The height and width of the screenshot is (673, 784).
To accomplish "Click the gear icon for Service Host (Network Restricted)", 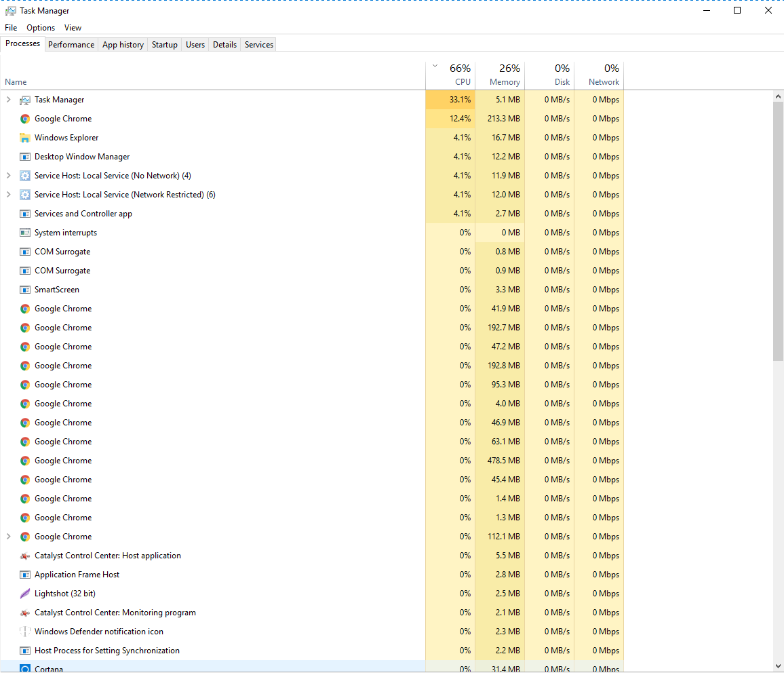I will (x=24, y=195).
